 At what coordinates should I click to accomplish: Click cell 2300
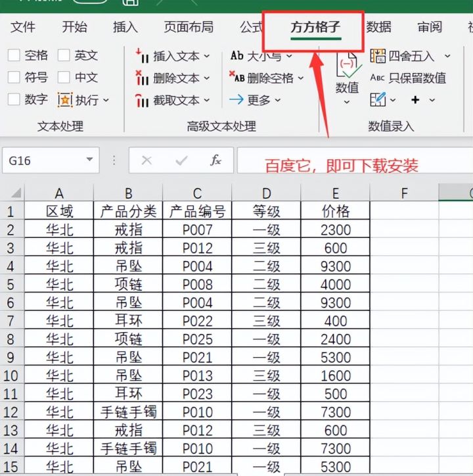pyautogui.click(x=335, y=230)
